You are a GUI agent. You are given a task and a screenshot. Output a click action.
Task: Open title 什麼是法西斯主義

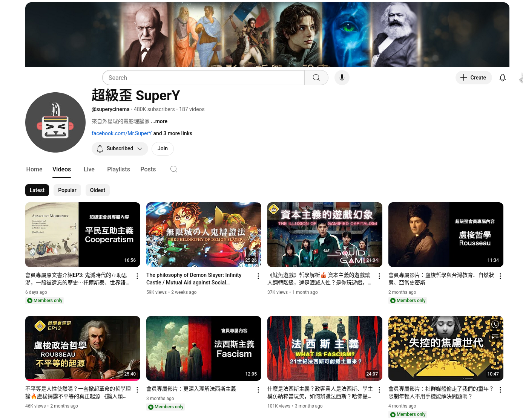pos(320,393)
